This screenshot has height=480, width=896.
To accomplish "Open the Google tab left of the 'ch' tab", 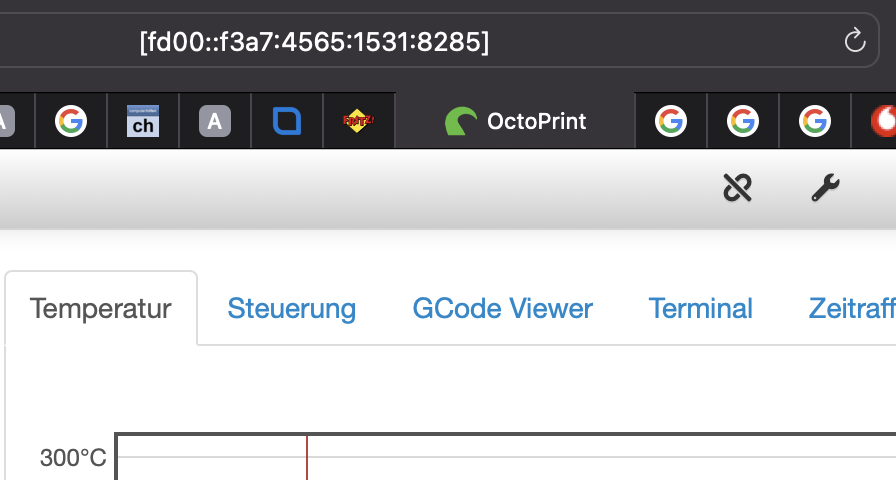I will (71, 122).
